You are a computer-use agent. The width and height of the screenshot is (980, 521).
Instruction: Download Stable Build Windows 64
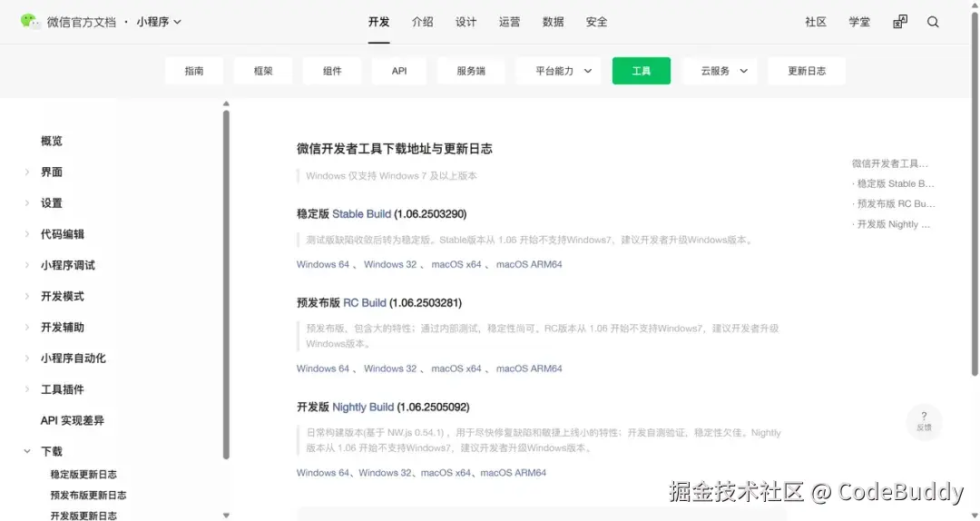coord(322,264)
